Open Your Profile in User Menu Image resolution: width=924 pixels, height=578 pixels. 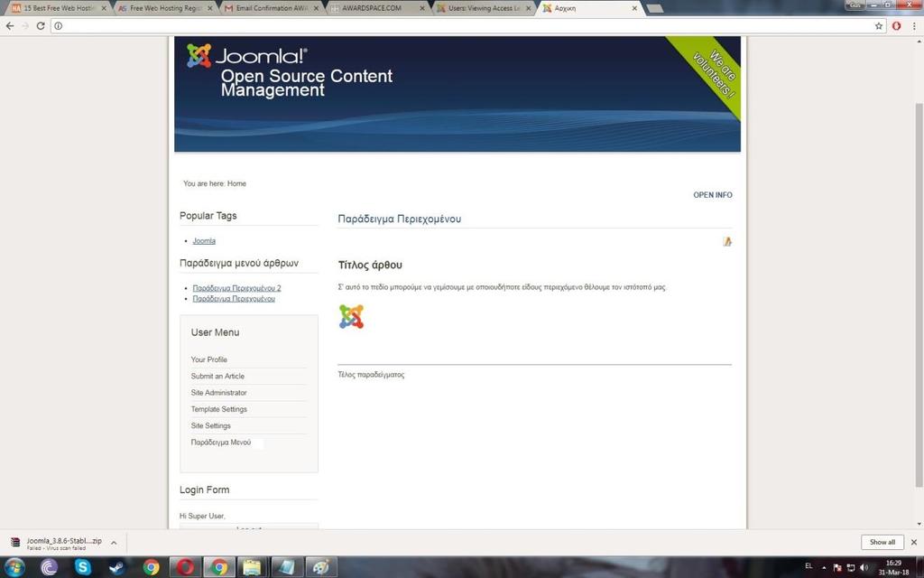click(208, 359)
